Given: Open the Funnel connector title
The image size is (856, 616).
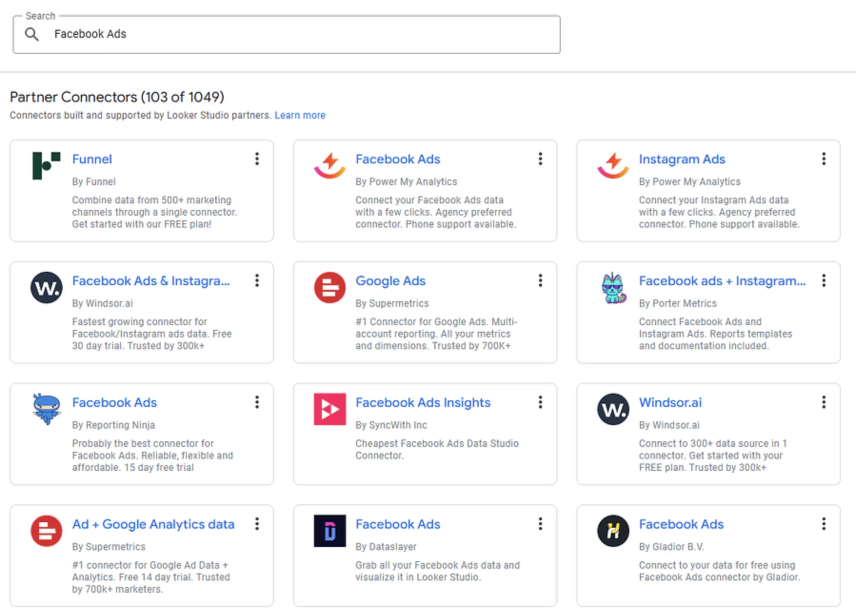Looking at the screenshot, I should click(92, 159).
